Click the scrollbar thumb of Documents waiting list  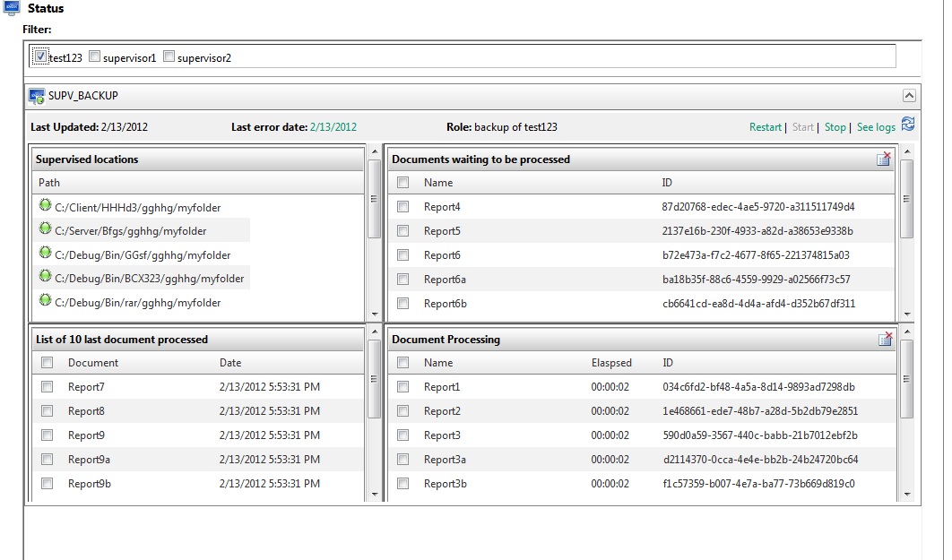click(907, 198)
